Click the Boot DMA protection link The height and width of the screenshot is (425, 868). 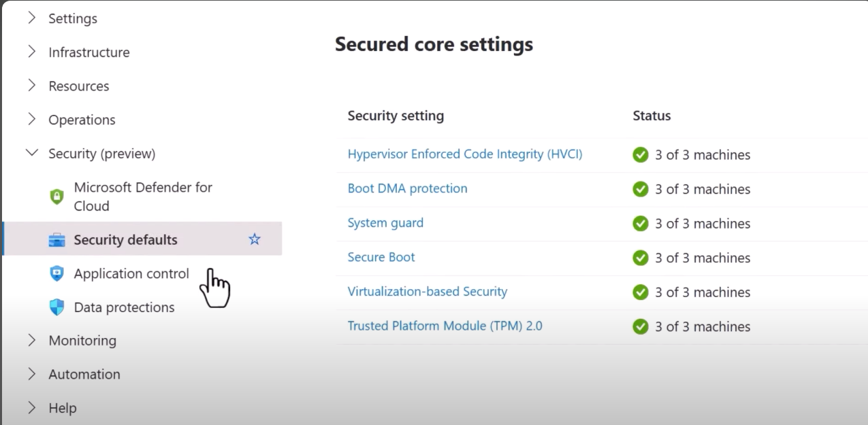click(407, 188)
